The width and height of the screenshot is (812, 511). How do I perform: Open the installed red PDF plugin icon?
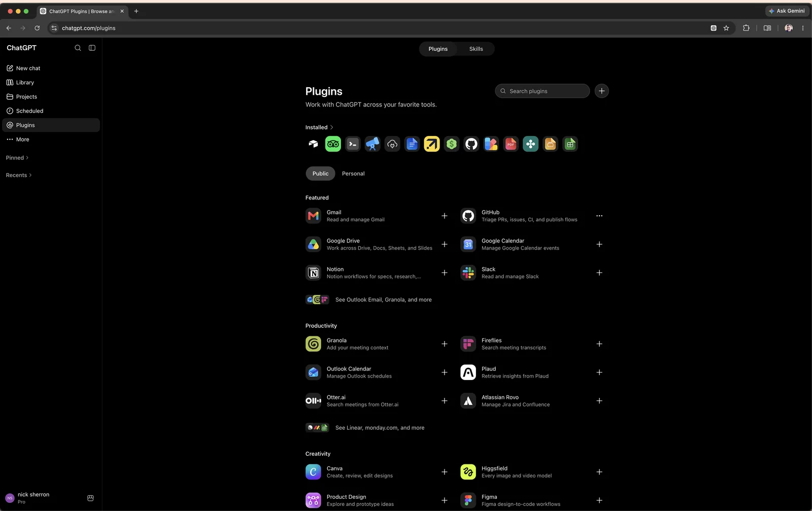(x=511, y=144)
